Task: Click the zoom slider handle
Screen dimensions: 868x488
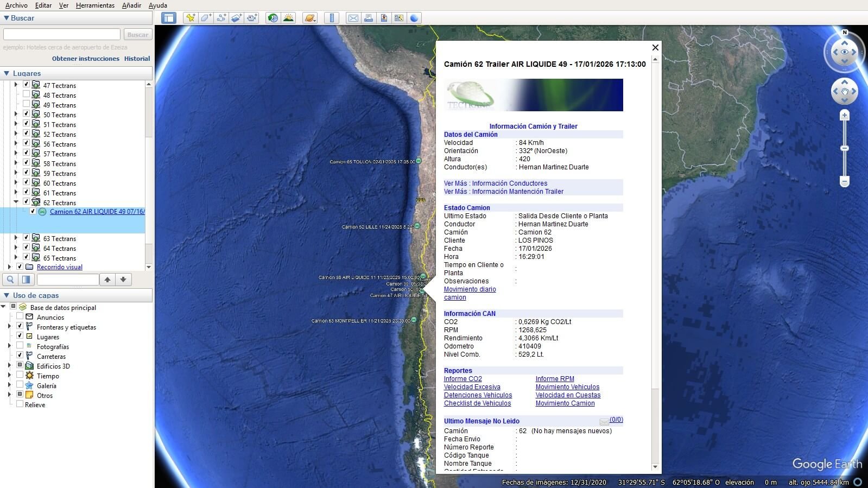Action: [844, 148]
